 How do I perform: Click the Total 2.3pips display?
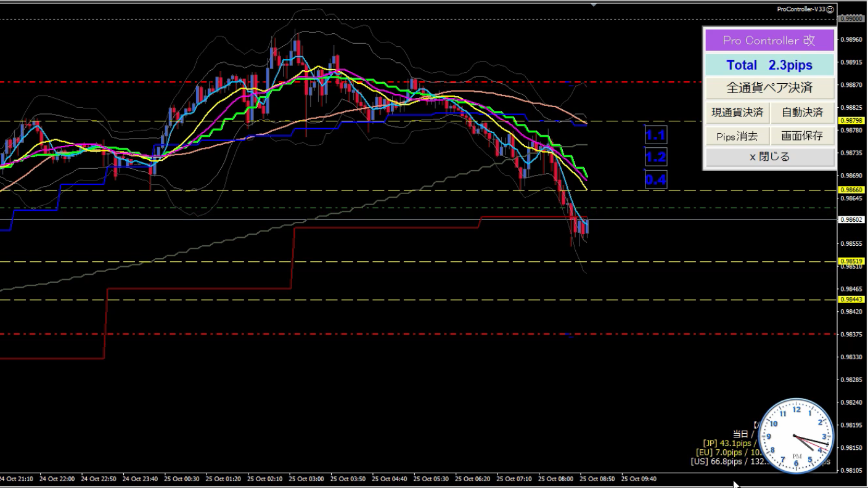pyautogui.click(x=769, y=65)
